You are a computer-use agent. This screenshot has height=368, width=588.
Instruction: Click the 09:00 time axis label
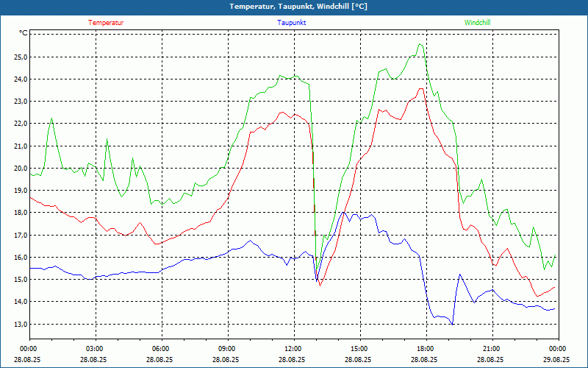226,349
